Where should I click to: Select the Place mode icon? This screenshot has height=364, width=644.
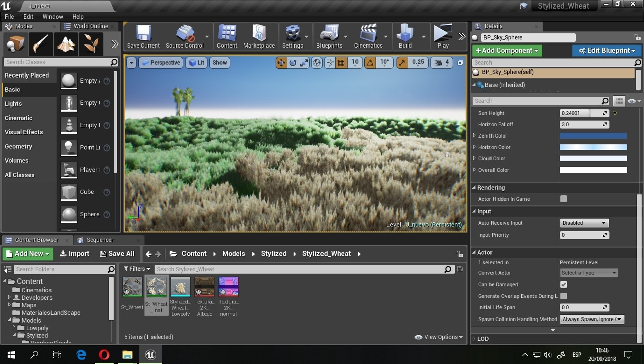tap(15, 44)
